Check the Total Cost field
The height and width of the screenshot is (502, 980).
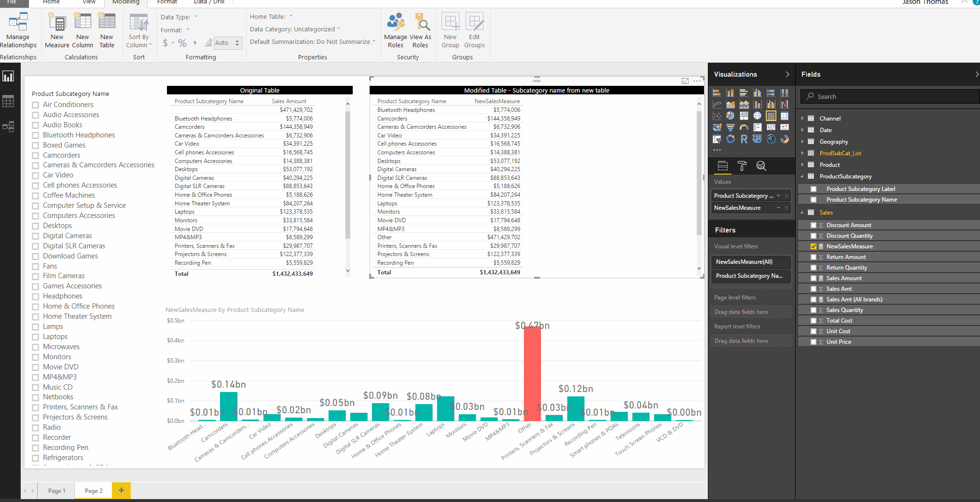(x=814, y=321)
